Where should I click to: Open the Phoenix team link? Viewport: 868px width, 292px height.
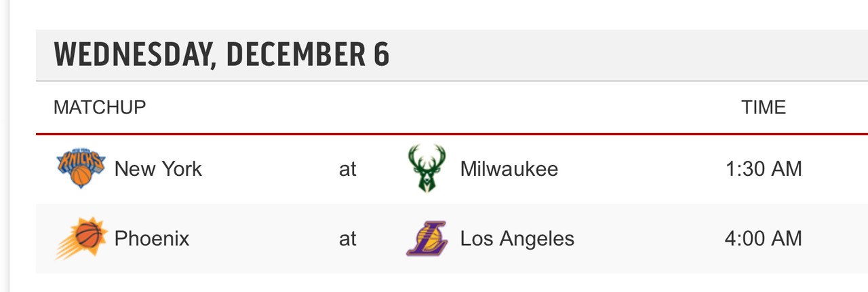[x=152, y=238]
